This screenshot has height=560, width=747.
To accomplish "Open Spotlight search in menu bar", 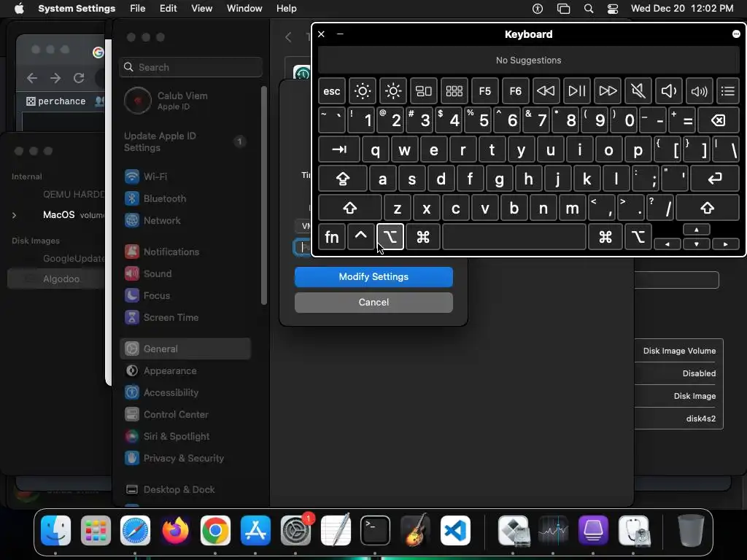I will coord(589,9).
